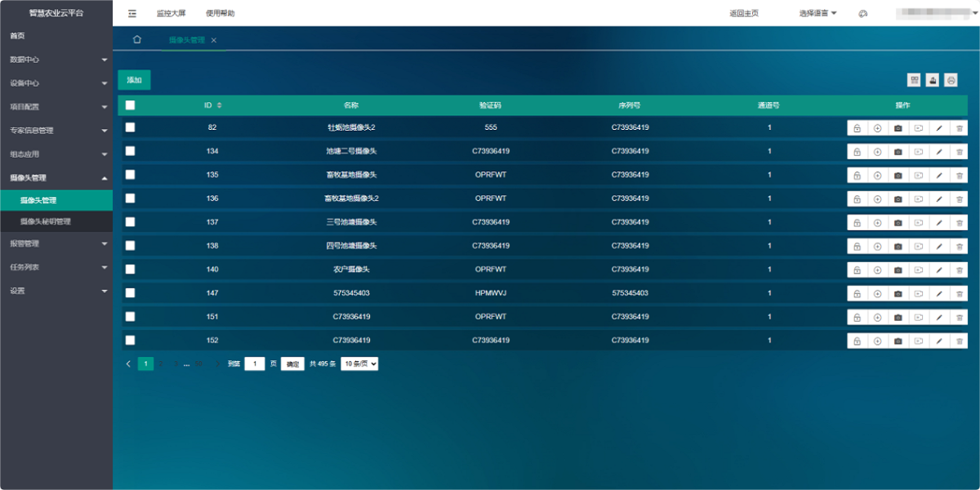Click the export icon above the table
980x490 pixels.
click(x=933, y=80)
